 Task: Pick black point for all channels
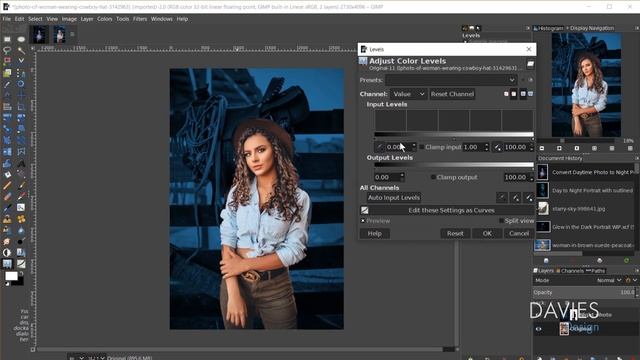(x=502, y=198)
